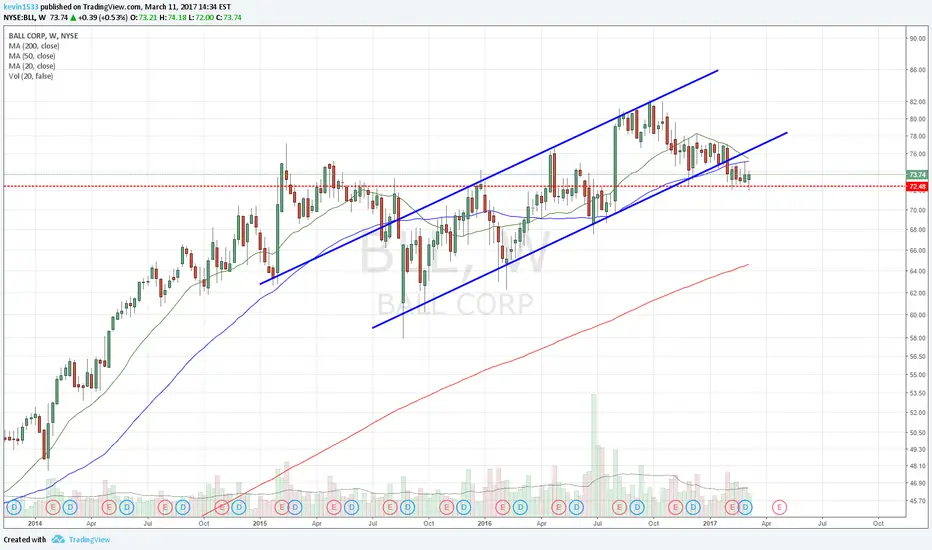Click the 60.00 price axis label
The height and width of the screenshot is (550, 932).
tap(917, 315)
